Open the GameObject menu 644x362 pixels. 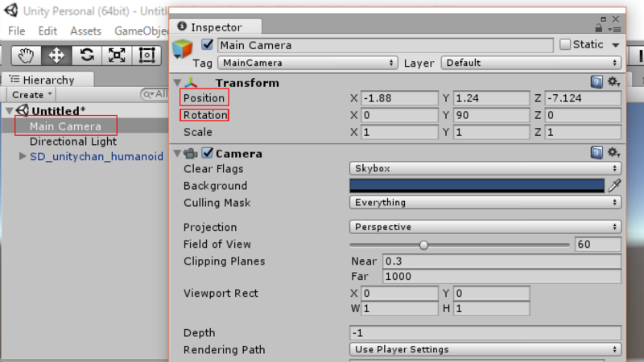[x=141, y=31]
